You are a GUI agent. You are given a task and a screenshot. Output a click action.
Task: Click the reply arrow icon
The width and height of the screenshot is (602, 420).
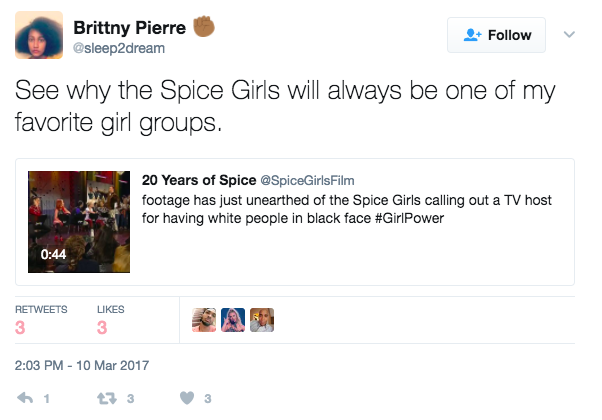click(25, 398)
